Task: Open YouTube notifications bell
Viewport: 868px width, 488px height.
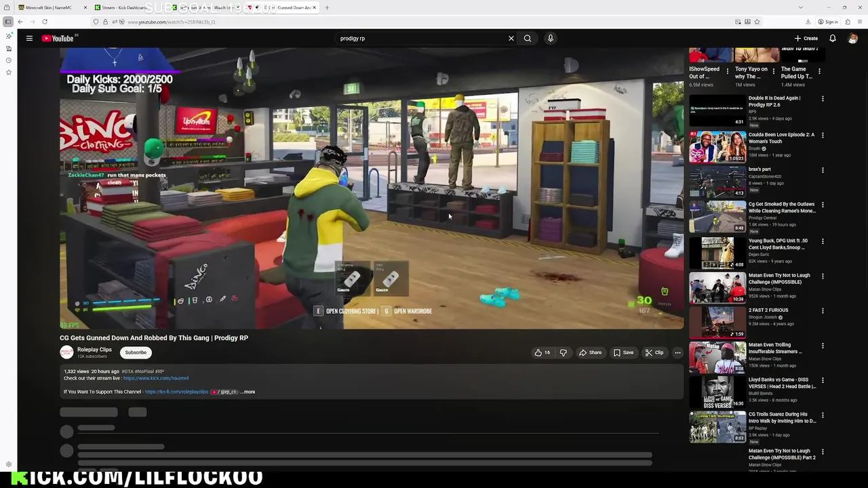Action: point(833,39)
